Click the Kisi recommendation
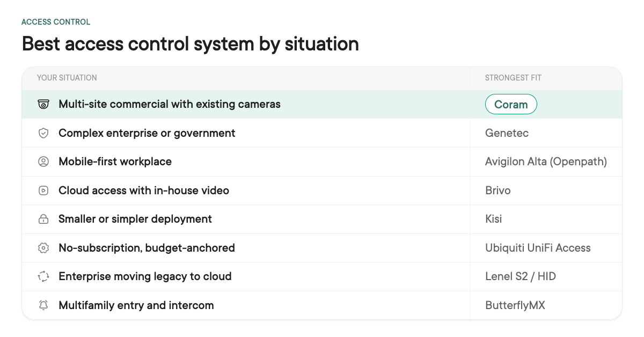 [493, 219]
